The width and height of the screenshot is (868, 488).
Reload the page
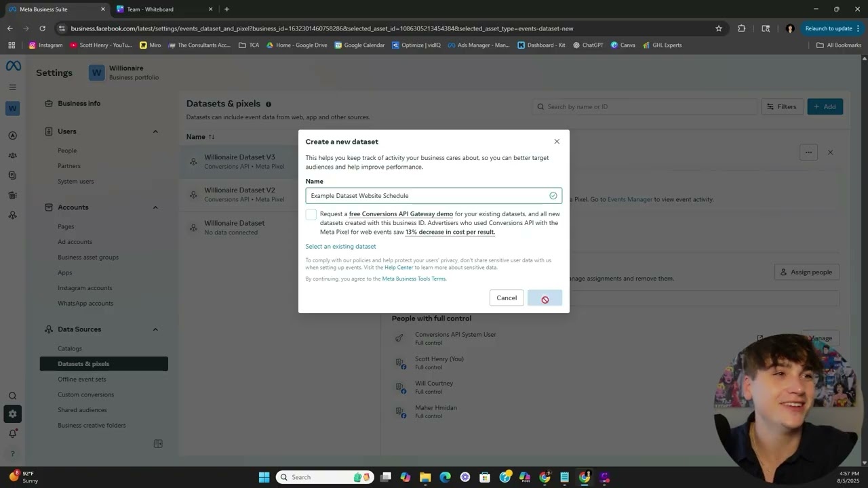pyautogui.click(x=42, y=28)
